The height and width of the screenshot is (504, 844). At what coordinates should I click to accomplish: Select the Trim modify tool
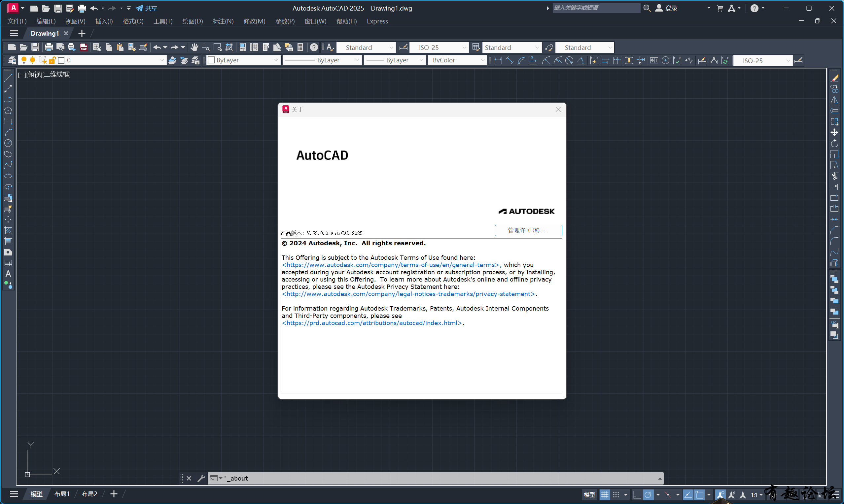coord(834,176)
